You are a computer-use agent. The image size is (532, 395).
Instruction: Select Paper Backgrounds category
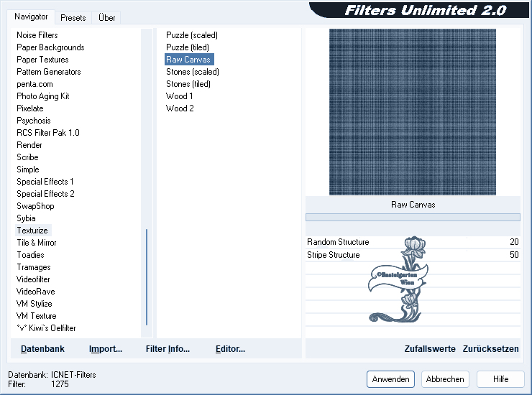(x=50, y=47)
